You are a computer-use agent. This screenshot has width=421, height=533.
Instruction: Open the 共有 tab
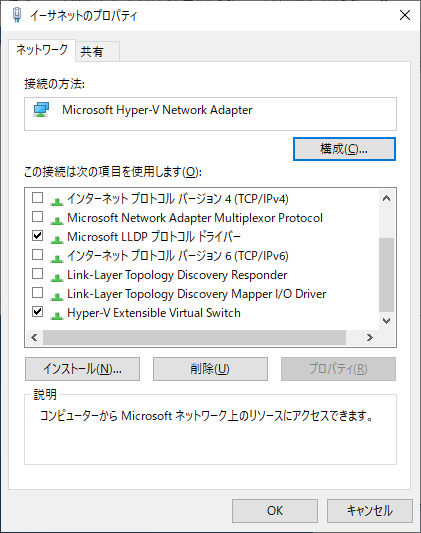click(97, 52)
